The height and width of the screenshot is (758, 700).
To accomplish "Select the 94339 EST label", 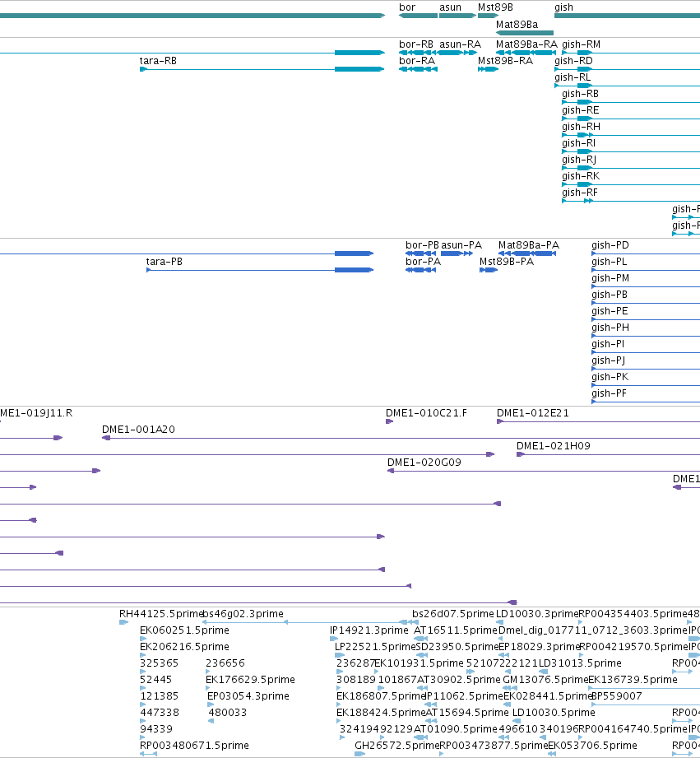I will pos(156,728).
